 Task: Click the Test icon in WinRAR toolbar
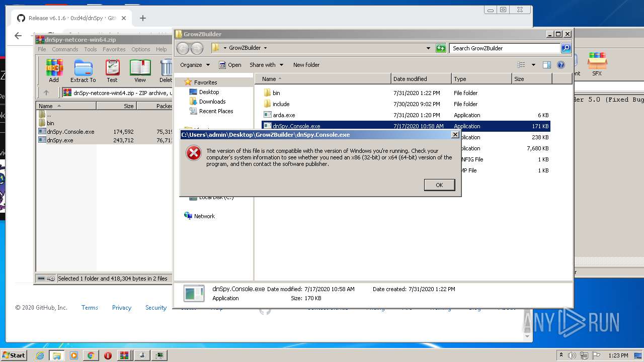point(112,70)
